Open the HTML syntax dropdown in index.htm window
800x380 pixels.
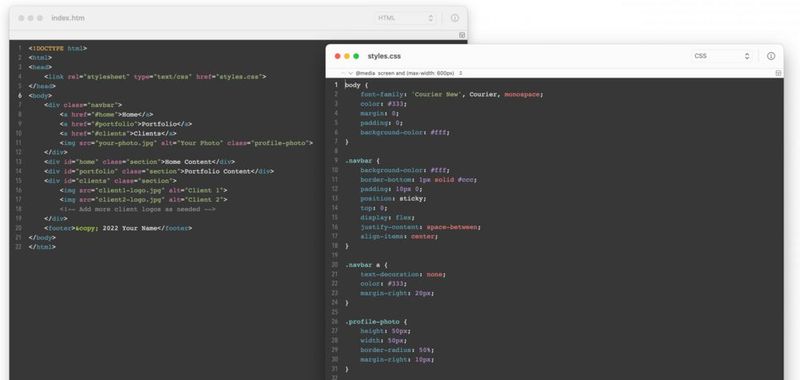point(406,18)
